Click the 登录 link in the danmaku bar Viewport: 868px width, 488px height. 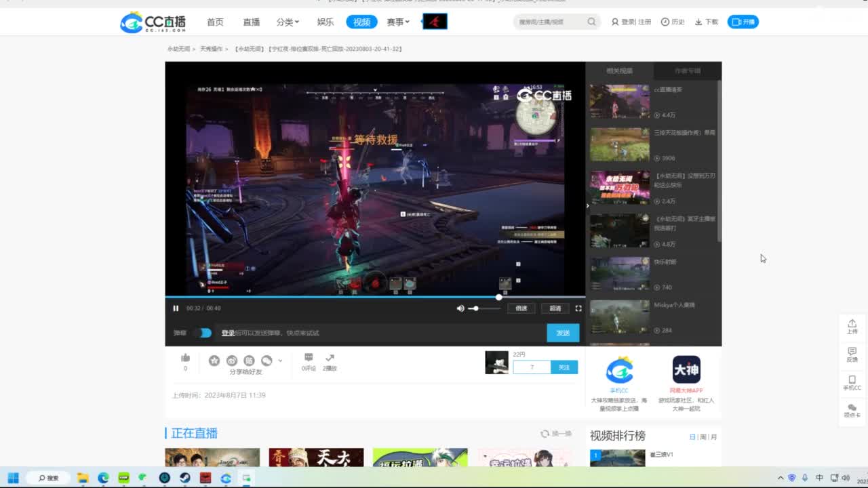coord(228,333)
